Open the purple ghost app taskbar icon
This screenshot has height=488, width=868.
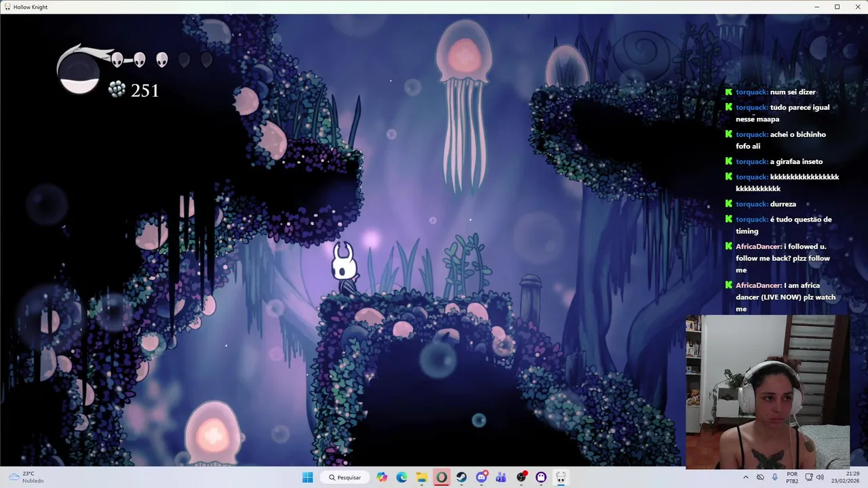click(x=541, y=477)
